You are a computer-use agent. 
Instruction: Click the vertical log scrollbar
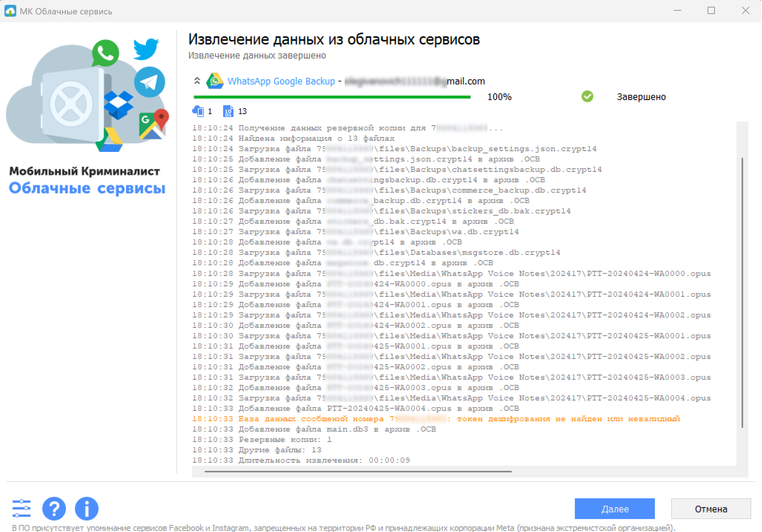point(742,293)
